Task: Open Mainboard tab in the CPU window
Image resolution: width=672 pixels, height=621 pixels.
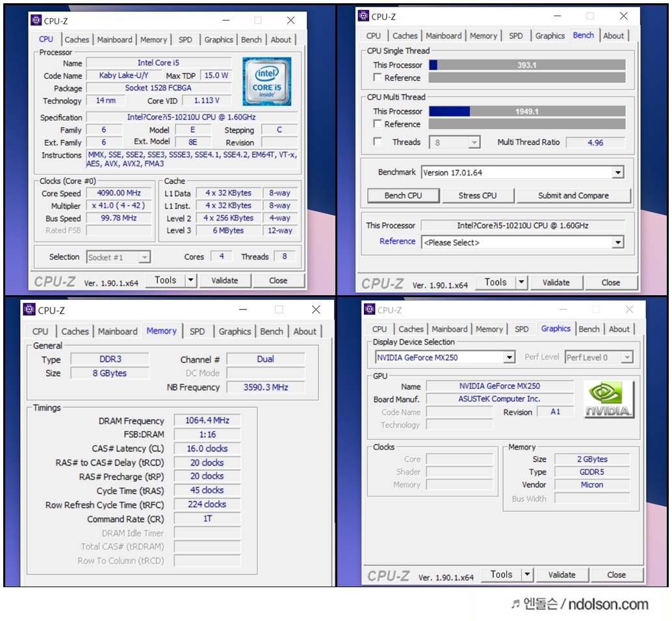Action: point(114,40)
